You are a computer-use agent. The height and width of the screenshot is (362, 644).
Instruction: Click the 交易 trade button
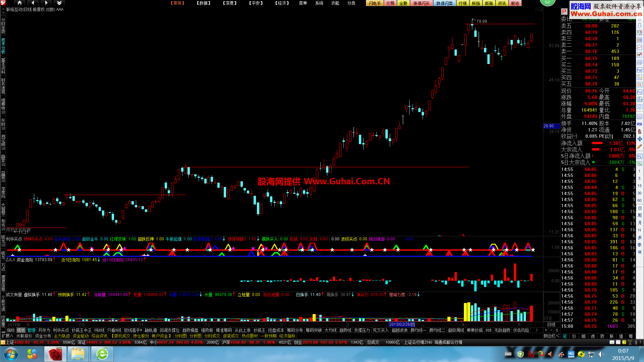390,3
